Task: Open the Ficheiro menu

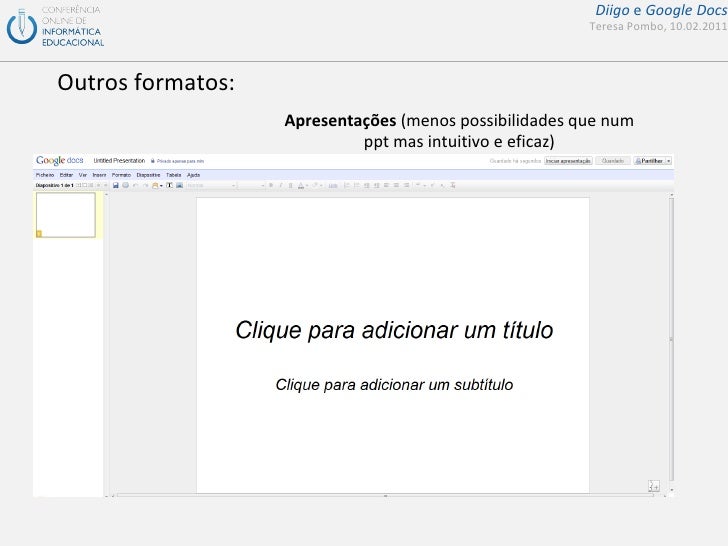Action: (45, 175)
